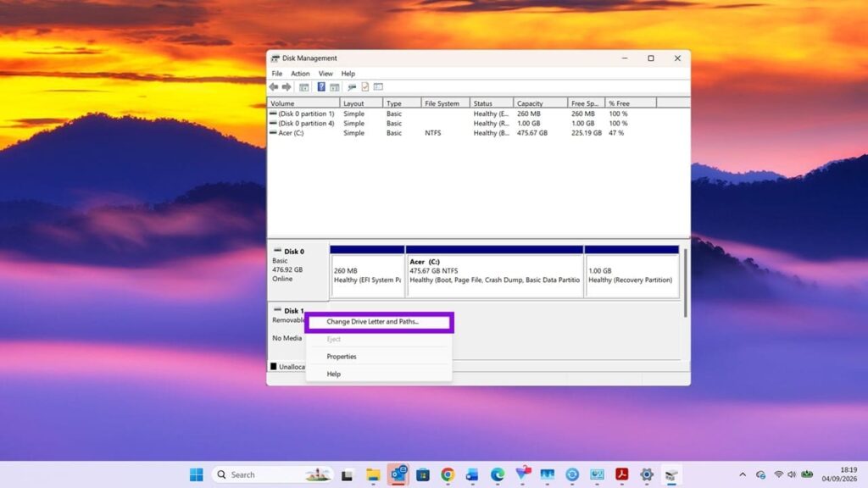Image resolution: width=868 pixels, height=488 pixels.
Task: Click the 475.67 GB capacity cell
Action: click(532, 133)
